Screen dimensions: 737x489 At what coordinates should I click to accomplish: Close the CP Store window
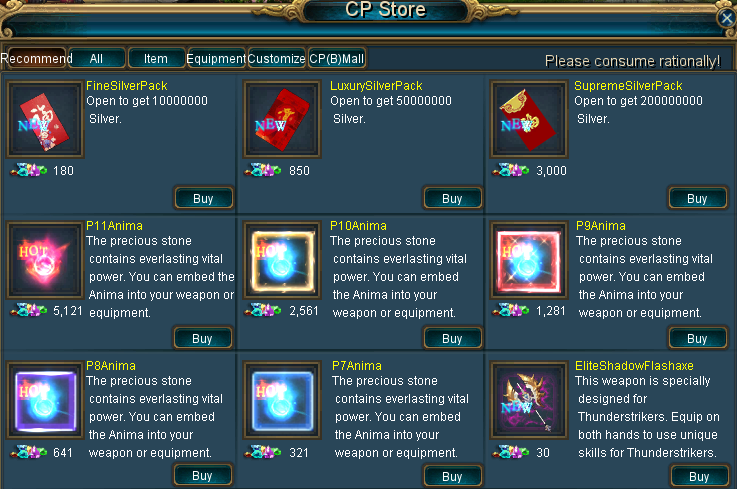pos(727,18)
